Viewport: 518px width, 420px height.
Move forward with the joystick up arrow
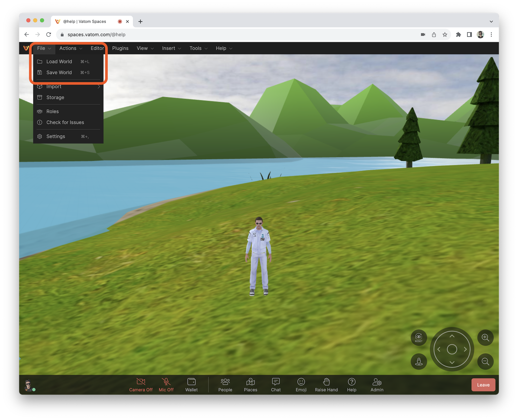[452, 336]
